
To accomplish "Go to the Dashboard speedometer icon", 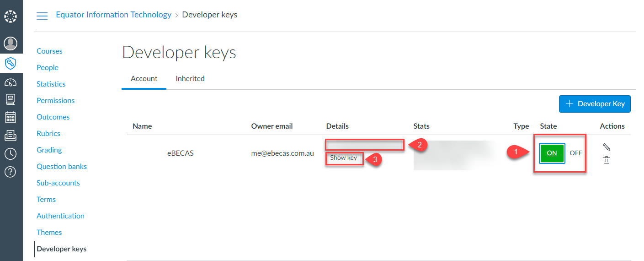I will 10,82.
